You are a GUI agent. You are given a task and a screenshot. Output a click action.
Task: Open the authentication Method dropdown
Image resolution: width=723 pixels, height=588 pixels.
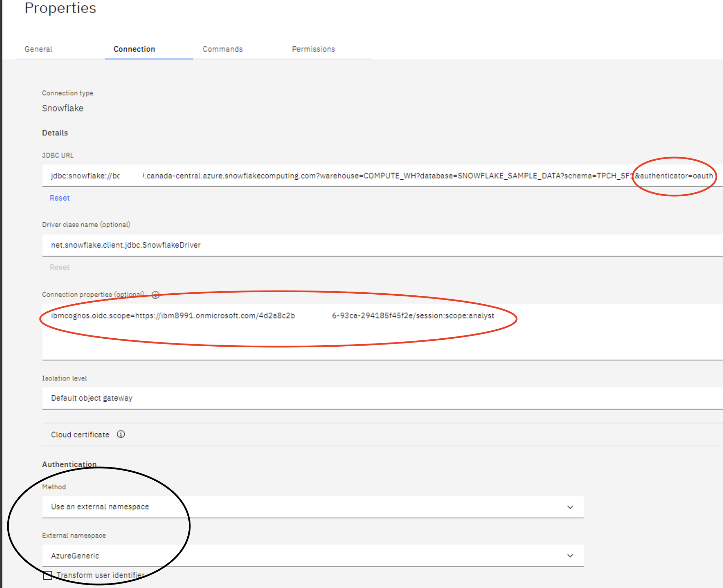(x=313, y=507)
